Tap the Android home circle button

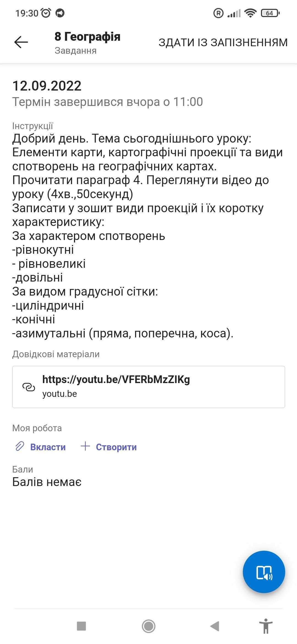click(148, 626)
